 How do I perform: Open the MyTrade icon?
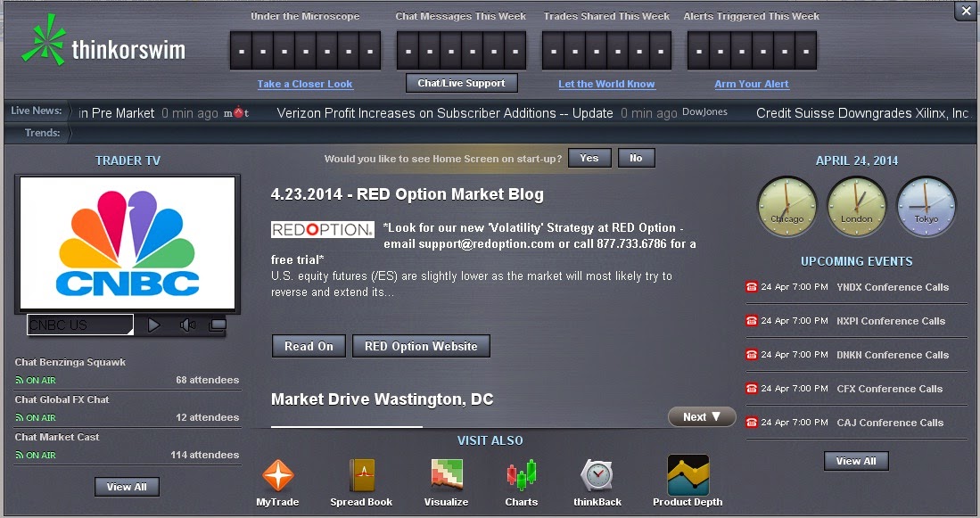pos(277,475)
